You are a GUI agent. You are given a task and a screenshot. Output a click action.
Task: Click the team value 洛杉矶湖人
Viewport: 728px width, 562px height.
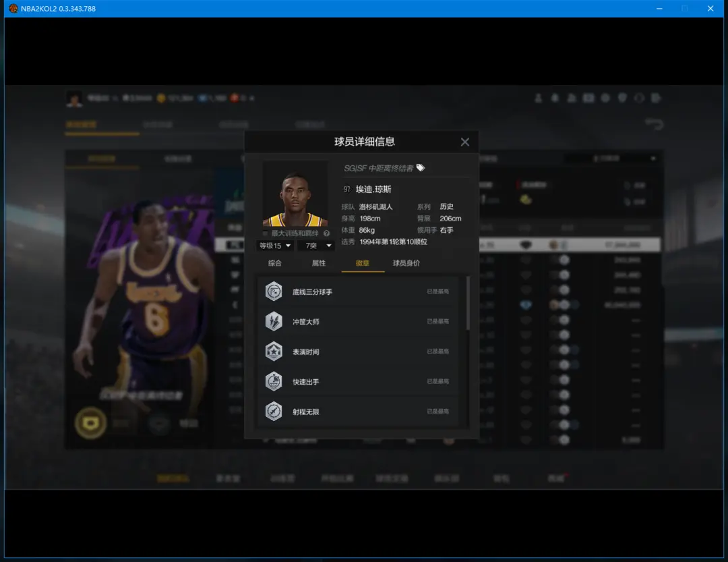pyautogui.click(x=375, y=207)
